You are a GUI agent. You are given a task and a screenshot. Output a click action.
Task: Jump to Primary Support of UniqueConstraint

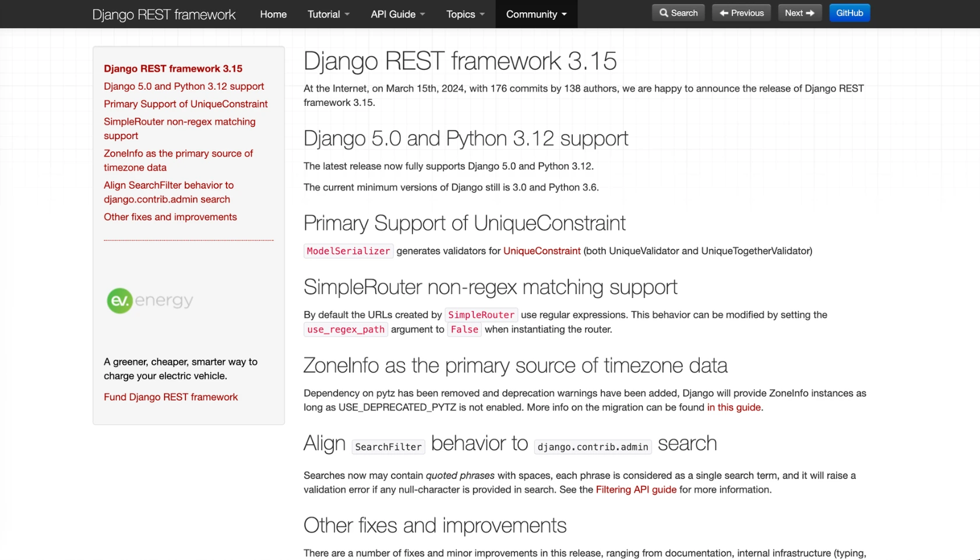pyautogui.click(x=185, y=104)
